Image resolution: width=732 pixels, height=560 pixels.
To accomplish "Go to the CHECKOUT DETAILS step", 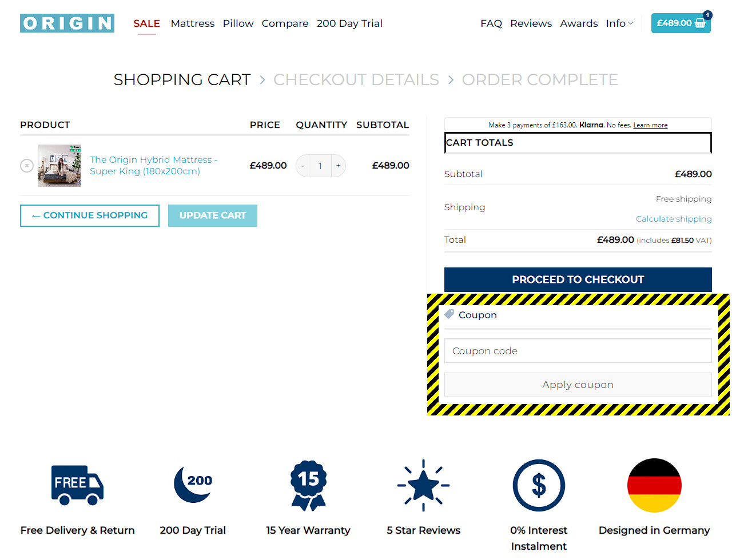I will pyautogui.click(x=356, y=79).
